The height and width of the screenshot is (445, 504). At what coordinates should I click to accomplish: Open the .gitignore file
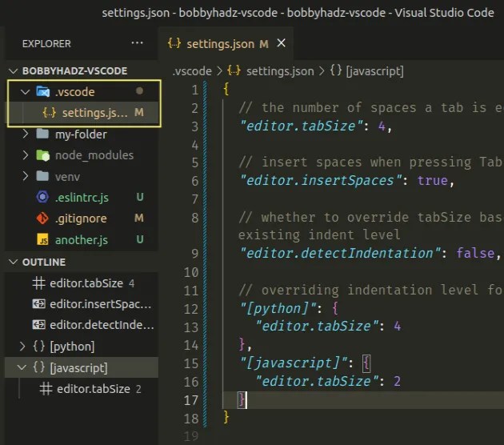coord(81,218)
